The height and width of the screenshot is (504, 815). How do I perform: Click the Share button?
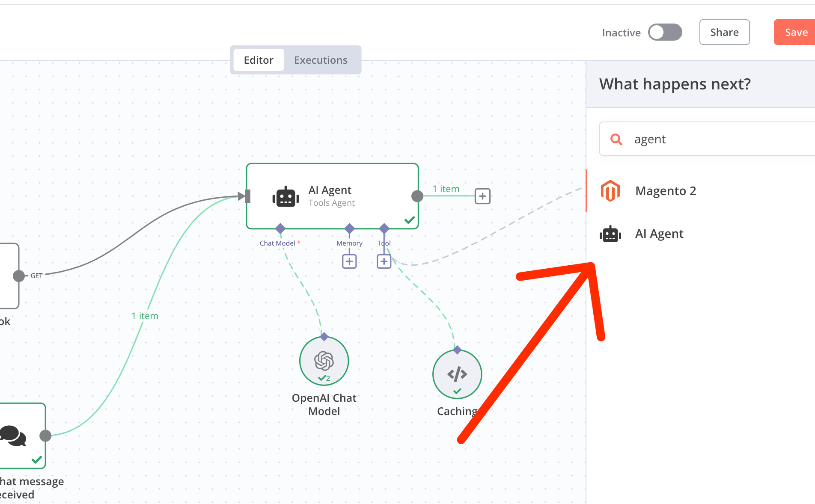click(724, 32)
